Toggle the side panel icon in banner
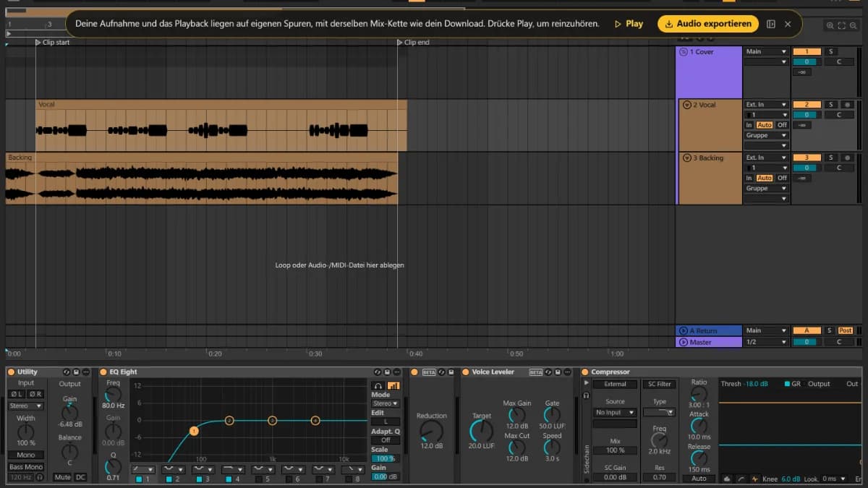The image size is (868, 488). 771,24
